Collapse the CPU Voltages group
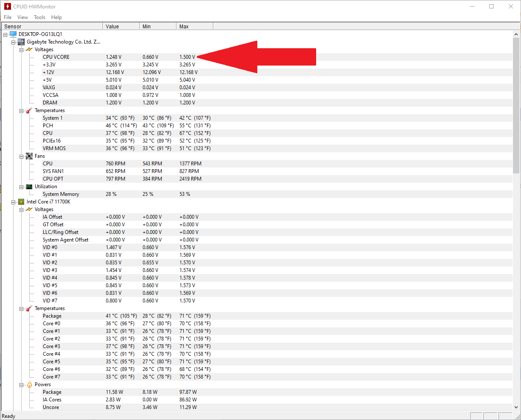 tap(21, 209)
